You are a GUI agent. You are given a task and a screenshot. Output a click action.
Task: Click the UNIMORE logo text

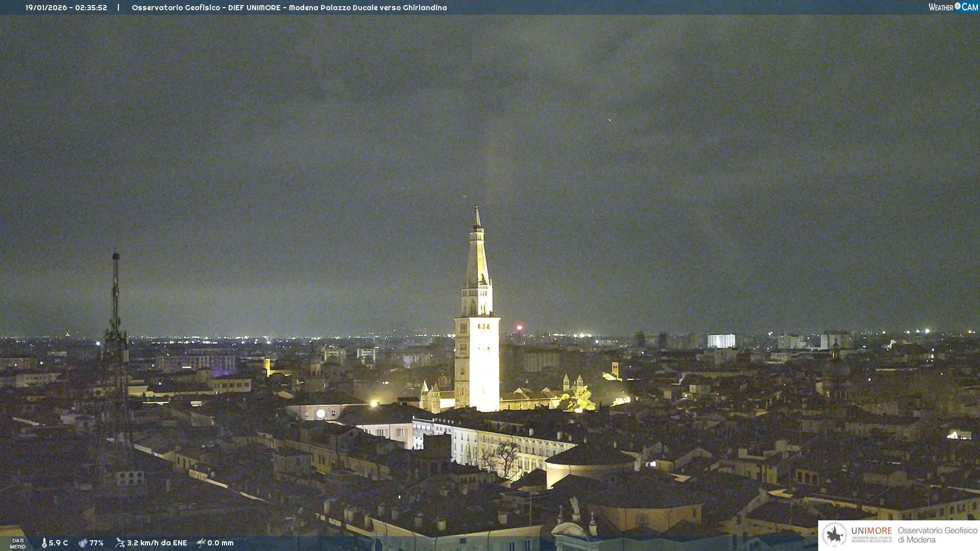[871, 532]
